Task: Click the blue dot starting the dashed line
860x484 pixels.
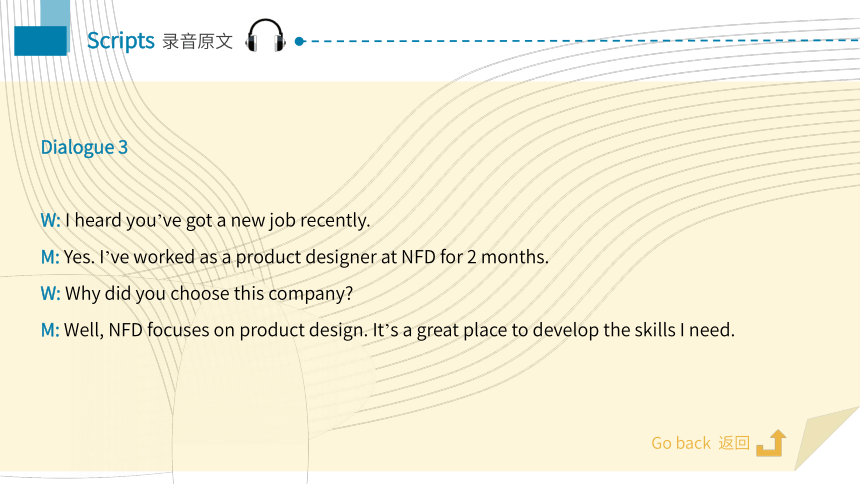Action: [299, 41]
